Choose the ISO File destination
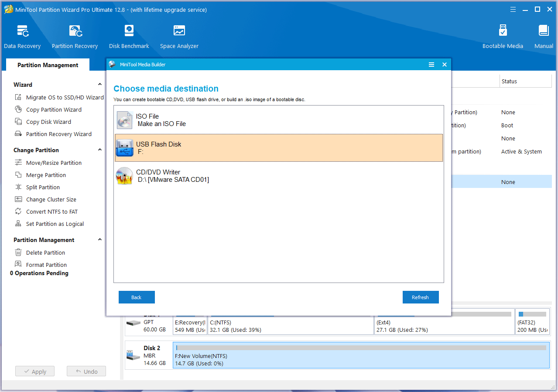This screenshot has height=392, width=558. click(x=279, y=120)
